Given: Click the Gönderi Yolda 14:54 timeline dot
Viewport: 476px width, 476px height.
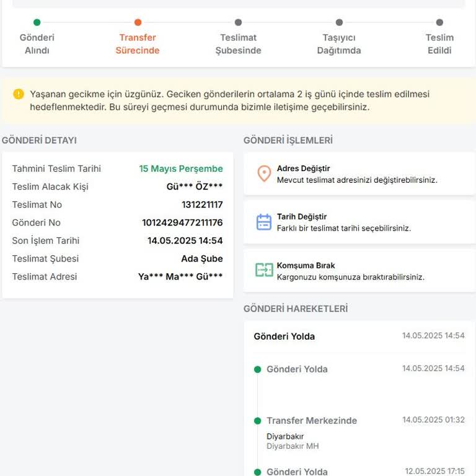Looking at the screenshot, I should (x=258, y=369).
